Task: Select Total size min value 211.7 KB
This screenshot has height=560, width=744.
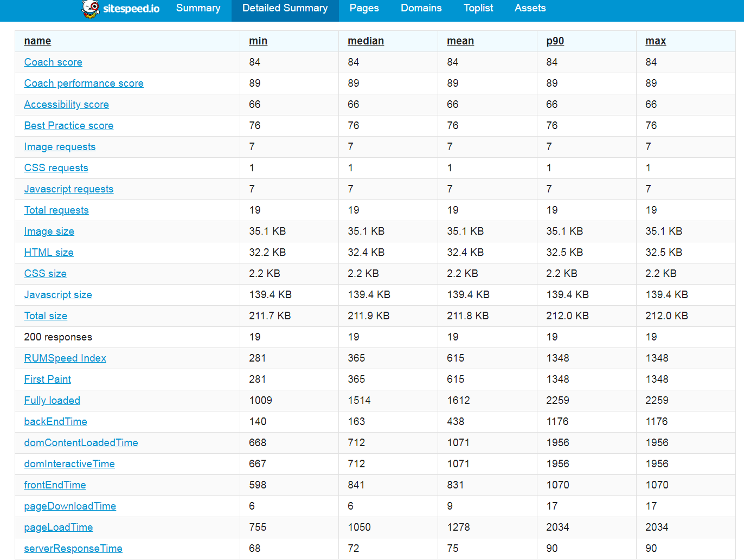Action: tap(270, 316)
